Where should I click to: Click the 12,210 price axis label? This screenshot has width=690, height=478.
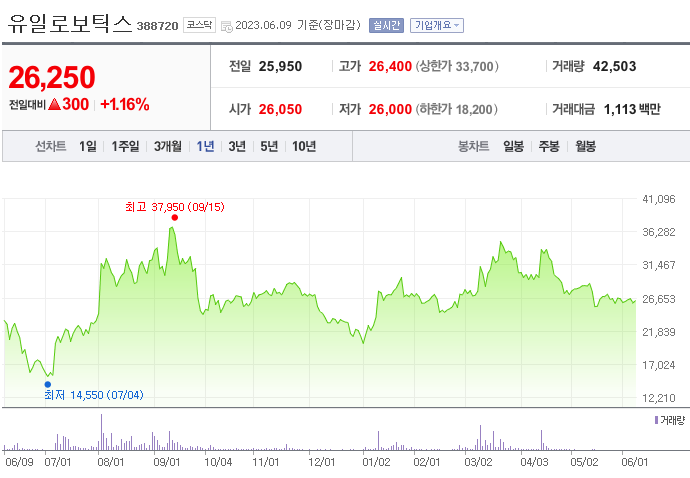point(659,398)
